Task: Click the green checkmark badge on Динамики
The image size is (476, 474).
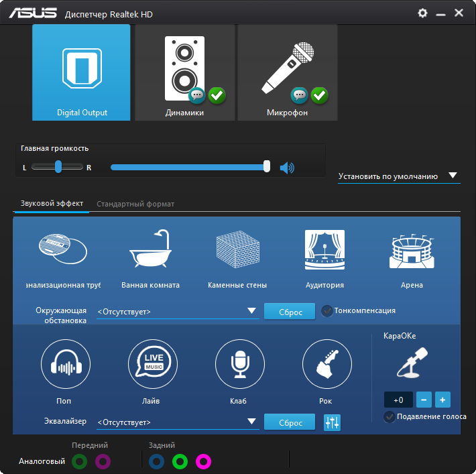Action: [x=217, y=95]
